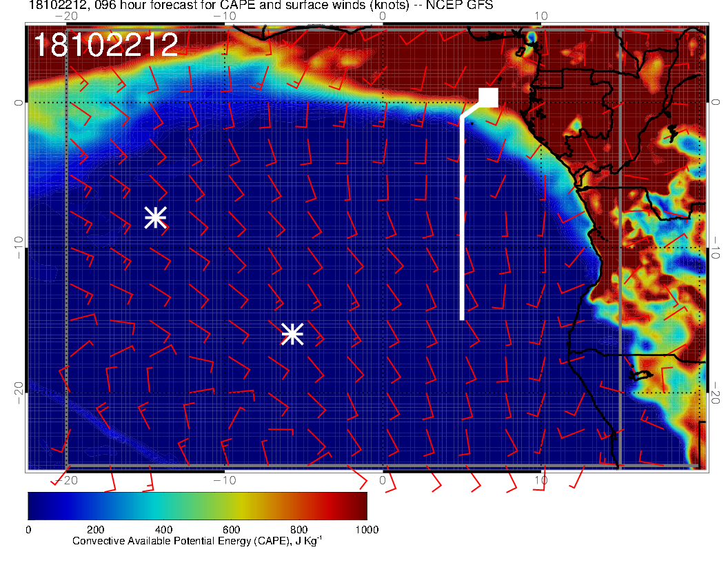This screenshot has height=563, width=728.
Task: Click the colorbar label 1000
Action: (x=367, y=530)
